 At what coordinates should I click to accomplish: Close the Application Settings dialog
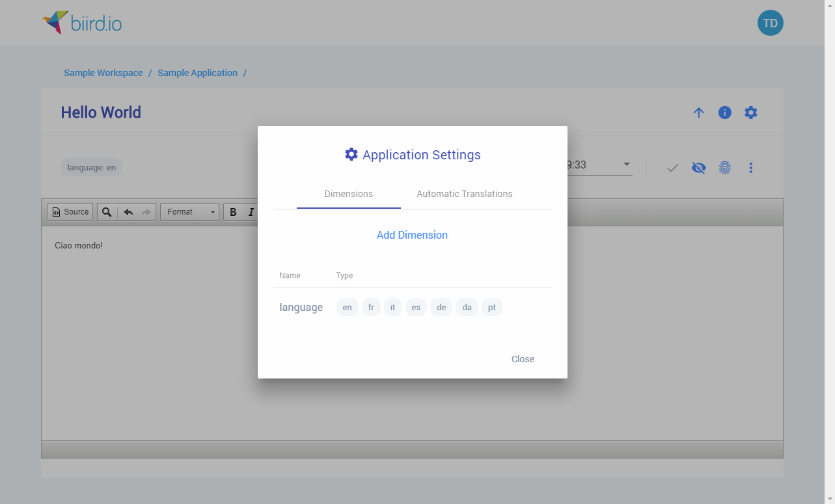tap(523, 359)
